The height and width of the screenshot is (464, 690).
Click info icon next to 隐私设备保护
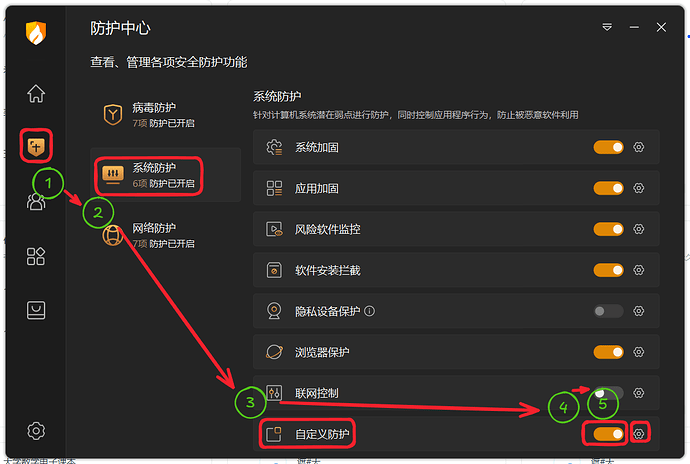pos(370,311)
